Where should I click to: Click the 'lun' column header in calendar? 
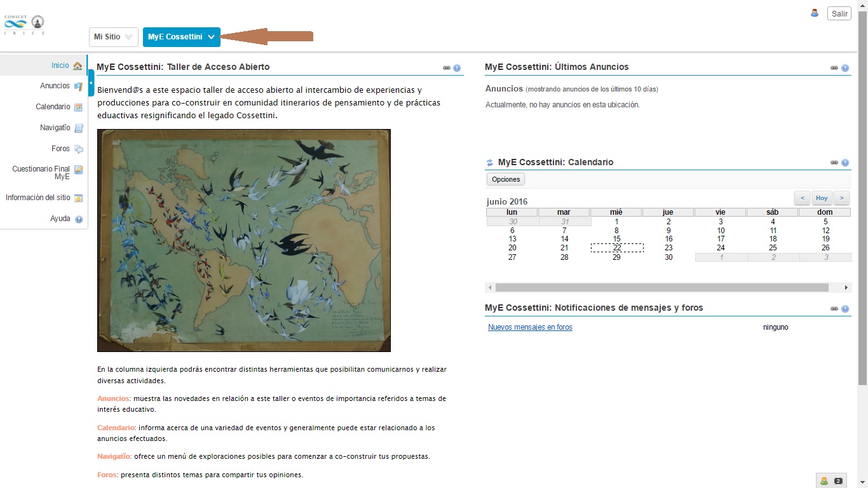512,212
